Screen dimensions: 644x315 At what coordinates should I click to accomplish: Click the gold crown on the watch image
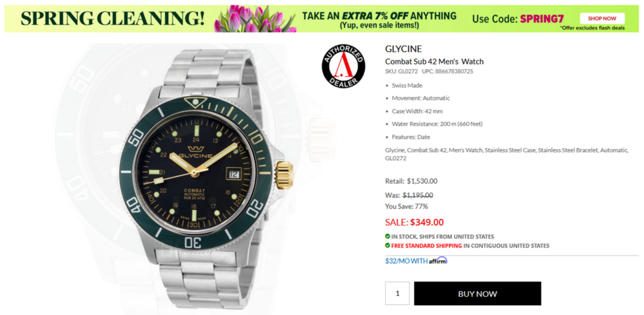[284, 175]
